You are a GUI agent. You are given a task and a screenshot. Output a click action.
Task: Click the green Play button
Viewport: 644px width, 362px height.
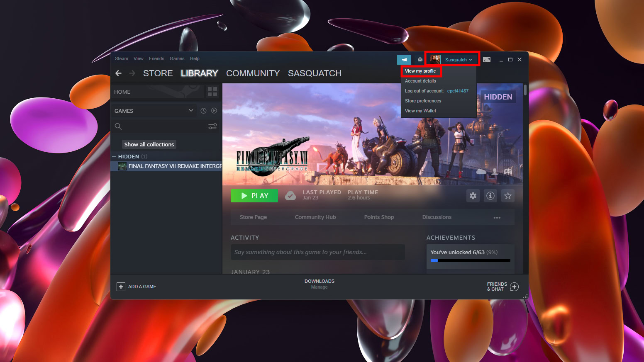click(254, 196)
